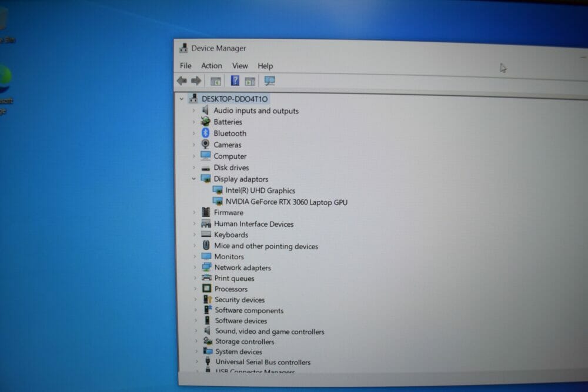Expand the Cameras category arrow
The image size is (588, 392).
tap(193, 145)
